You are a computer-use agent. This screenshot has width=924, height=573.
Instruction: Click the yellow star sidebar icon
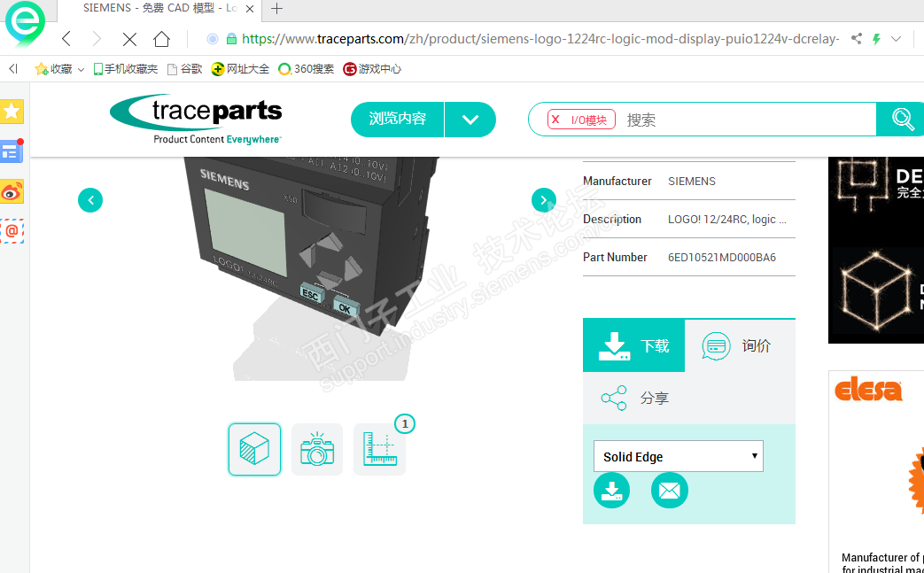click(12, 112)
